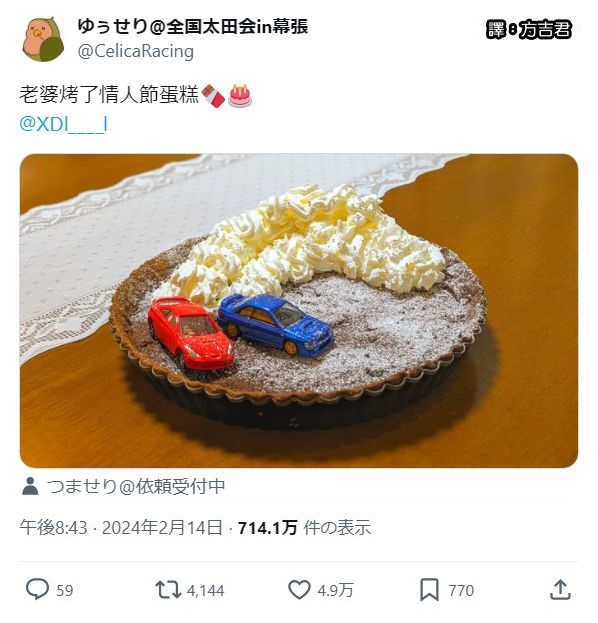Click the 午後8:43 2024年2月14日 timestamp
This screenshot has width=598, height=623.
[x=121, y=528]
